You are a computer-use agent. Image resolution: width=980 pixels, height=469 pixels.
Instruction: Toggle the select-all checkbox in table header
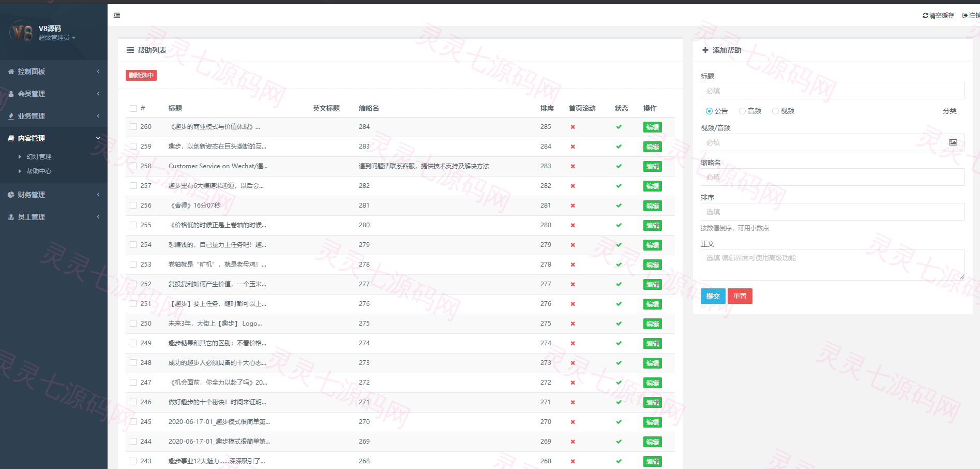pos(133,108)
